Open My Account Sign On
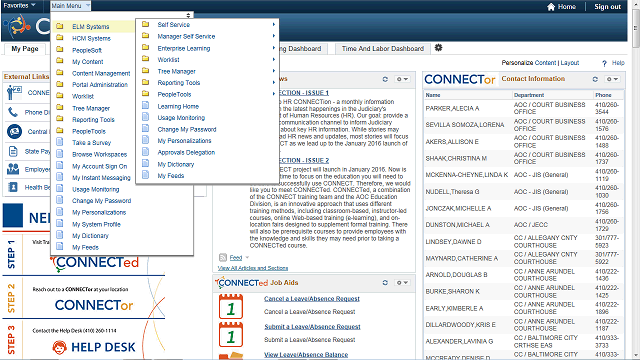 coord(100,167)
